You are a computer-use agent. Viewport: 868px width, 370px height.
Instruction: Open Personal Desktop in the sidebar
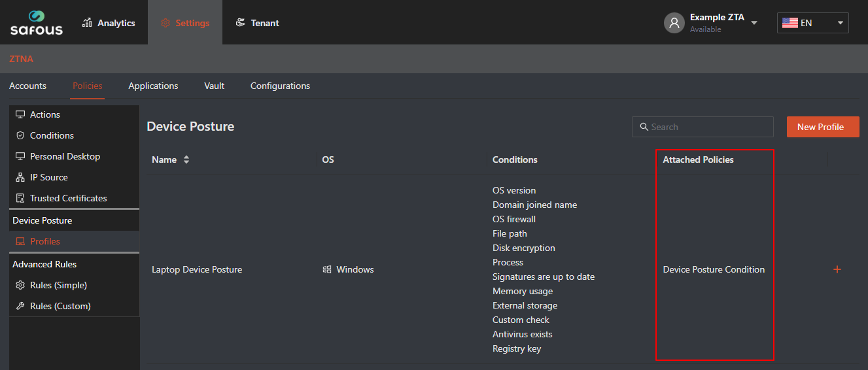pyautogui.click(x=65, y=156)
